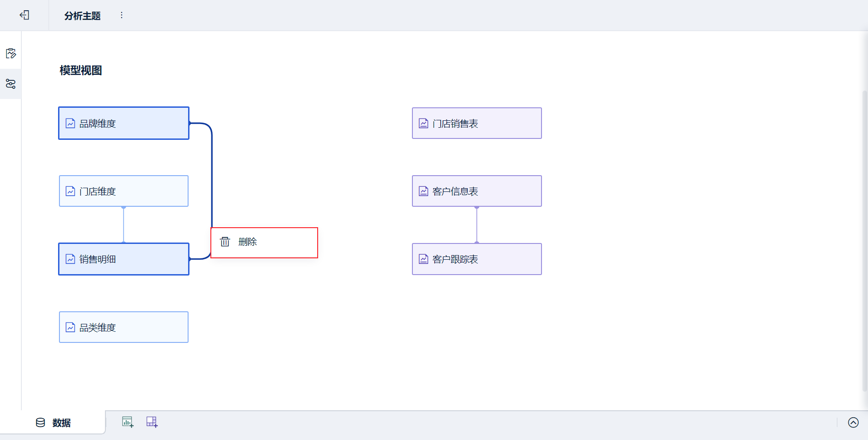
Task: Click the trash icon next to 删除
Action: coord(225,242)
